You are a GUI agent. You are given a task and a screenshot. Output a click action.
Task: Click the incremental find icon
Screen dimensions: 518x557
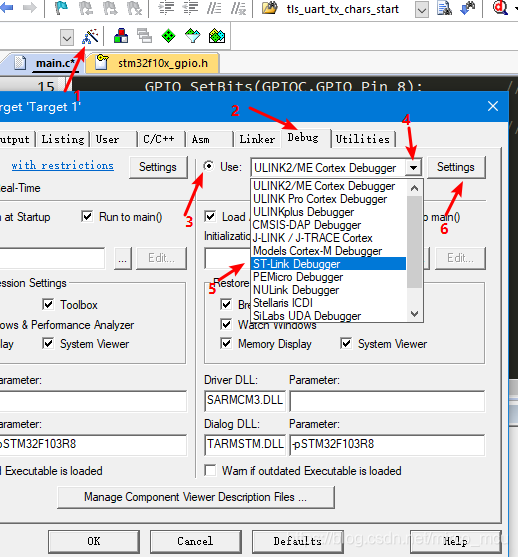coord(468,8)
